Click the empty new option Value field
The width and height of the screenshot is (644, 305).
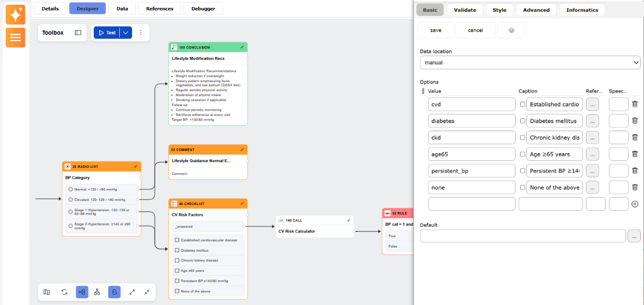pos(472,204)
